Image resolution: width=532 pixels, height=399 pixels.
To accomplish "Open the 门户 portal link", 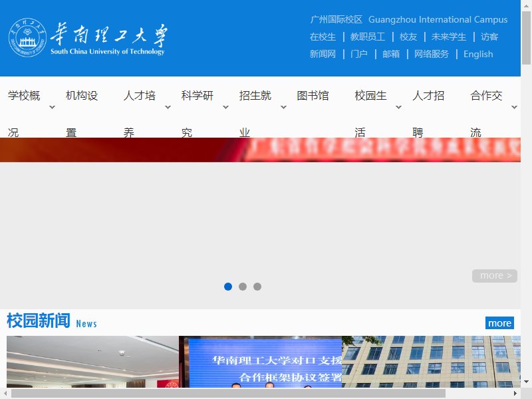I will tap(359, 54).
